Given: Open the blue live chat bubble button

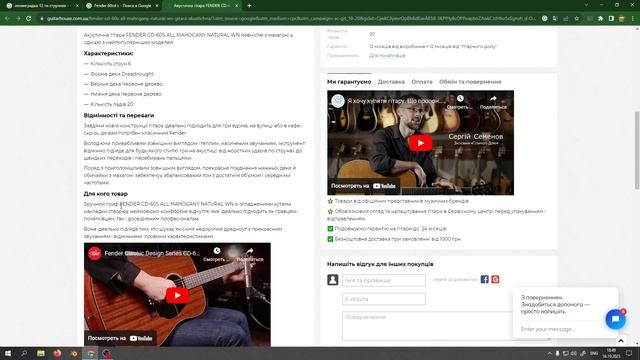Looking at the screenshot, I should (x=616, y=319).
